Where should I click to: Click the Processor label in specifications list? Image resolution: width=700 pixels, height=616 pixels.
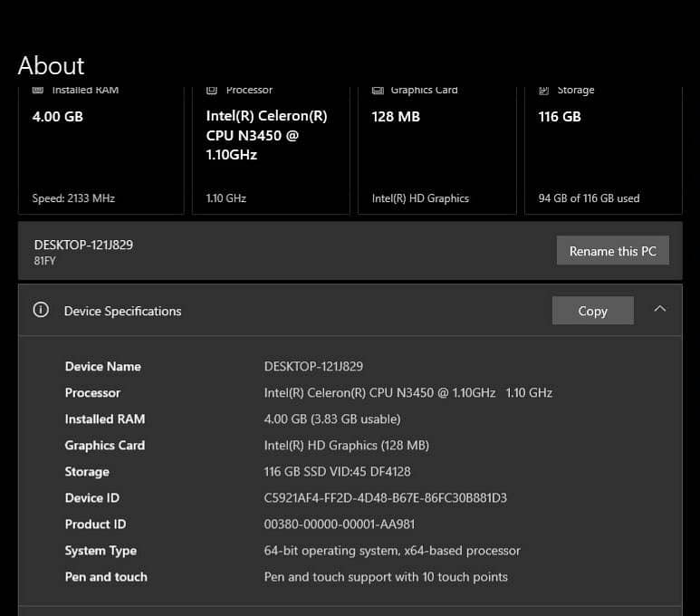[92, 392]
